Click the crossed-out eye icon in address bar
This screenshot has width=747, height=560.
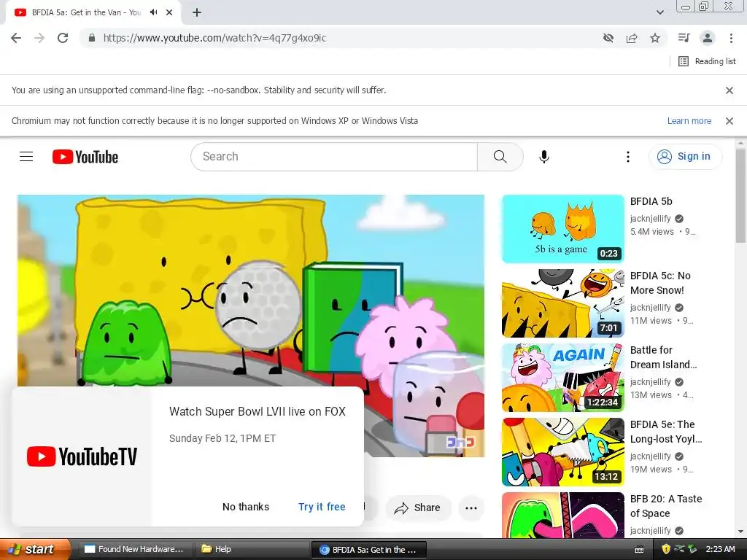tap(608, 38)
